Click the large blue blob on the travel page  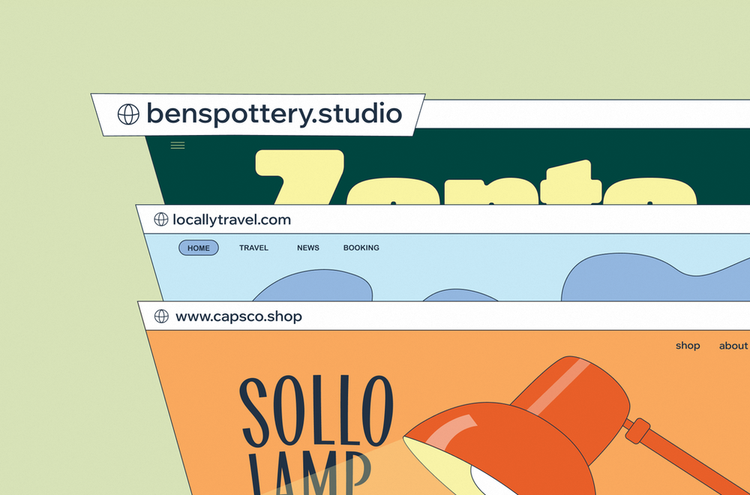click(655, 277)
